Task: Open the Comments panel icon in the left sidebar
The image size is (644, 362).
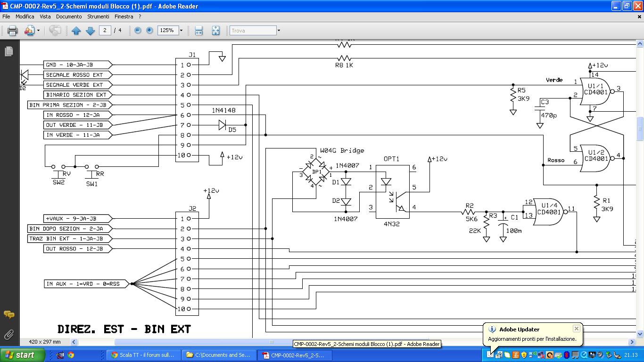Action: pos(8,314)
